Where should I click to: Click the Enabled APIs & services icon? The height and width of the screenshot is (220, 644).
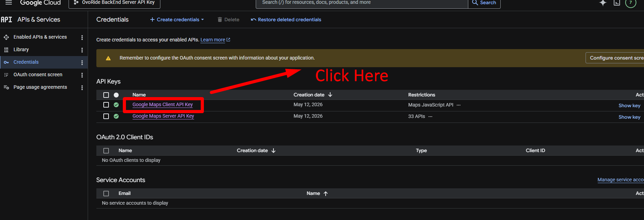coord(6,37)
